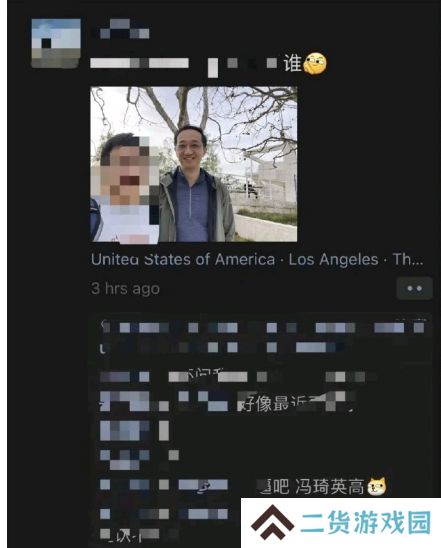Open the two-dot like/comment menu button
The image size is (441, 548).
414,288
